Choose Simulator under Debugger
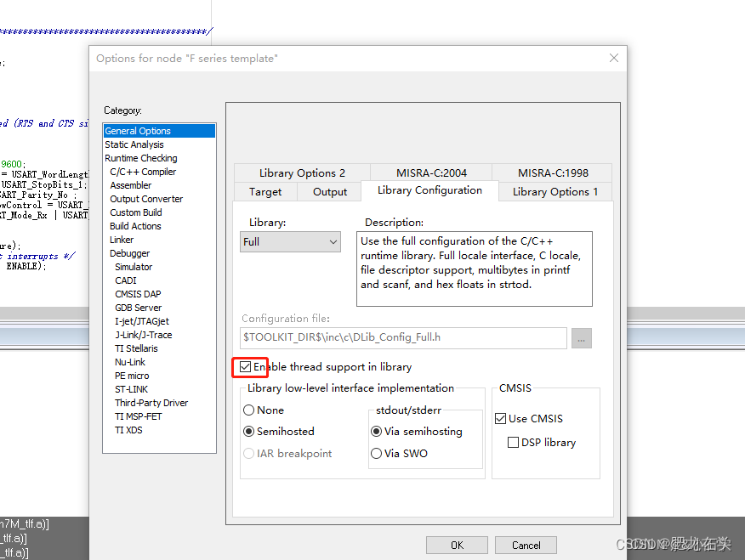Screen dimensions: 745x560 pos(134,267)
